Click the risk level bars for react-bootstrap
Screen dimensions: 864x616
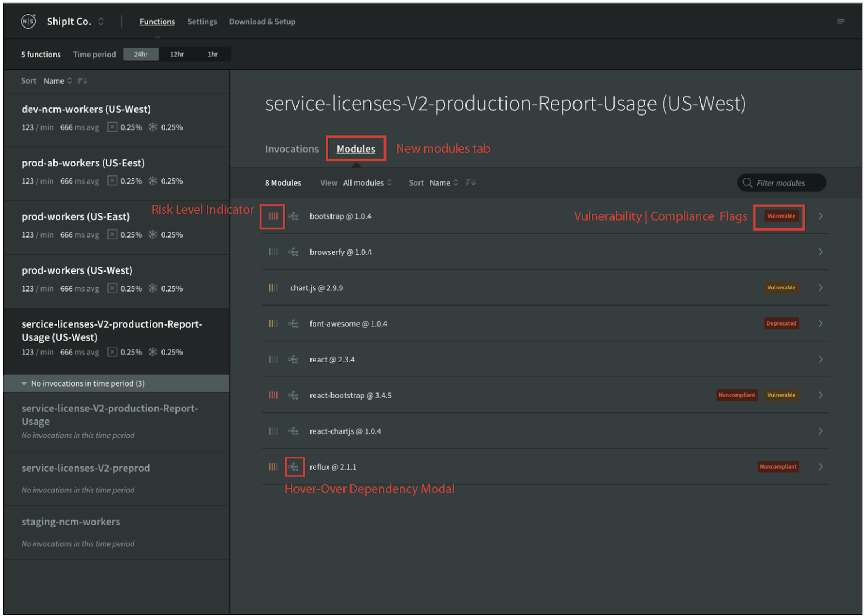(273, 395)
